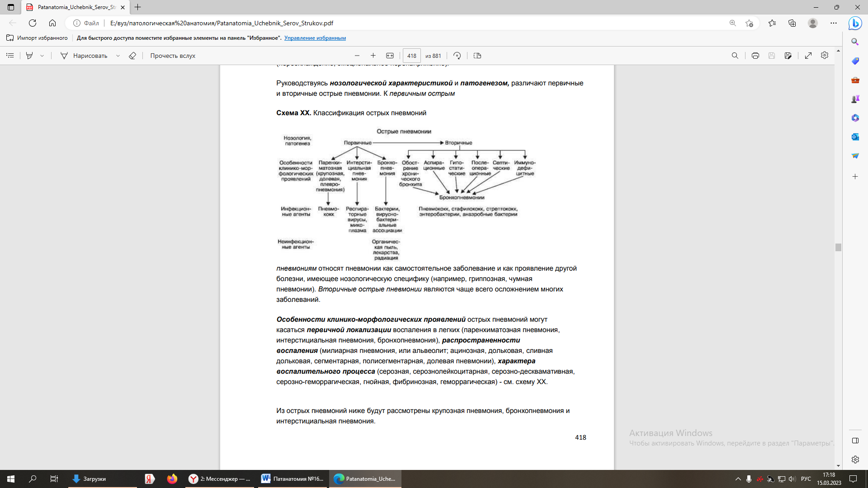Open sidebar settings gear at bottom
The image size is (868, 488).
[855, 460]
